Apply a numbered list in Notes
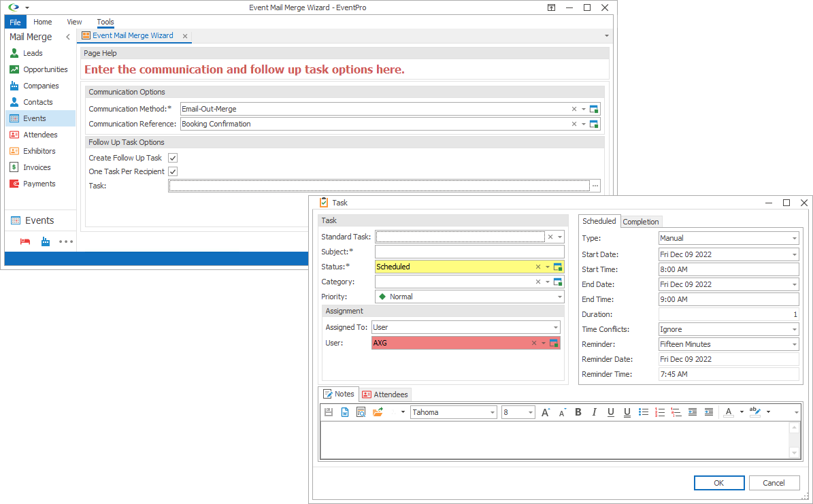 659,412
